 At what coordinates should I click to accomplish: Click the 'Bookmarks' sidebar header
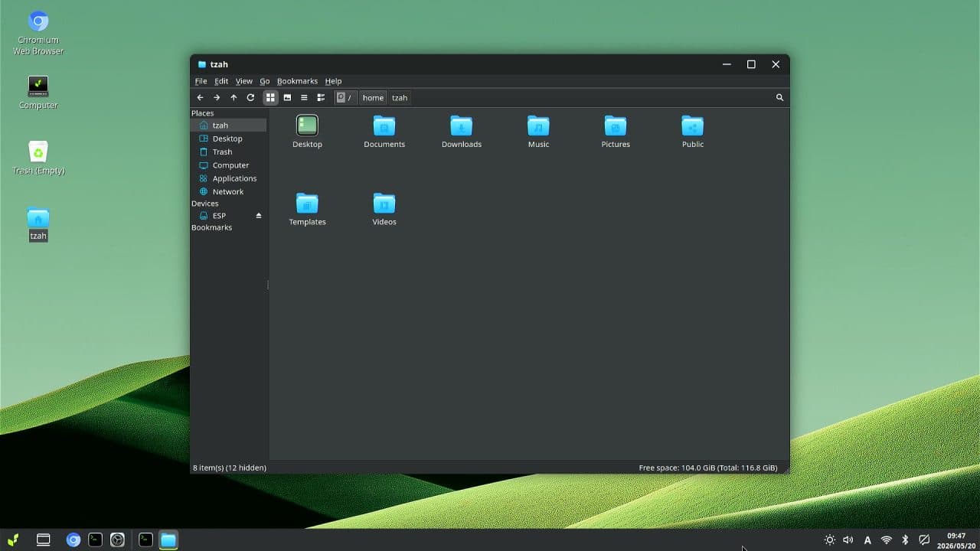[211, 227]
